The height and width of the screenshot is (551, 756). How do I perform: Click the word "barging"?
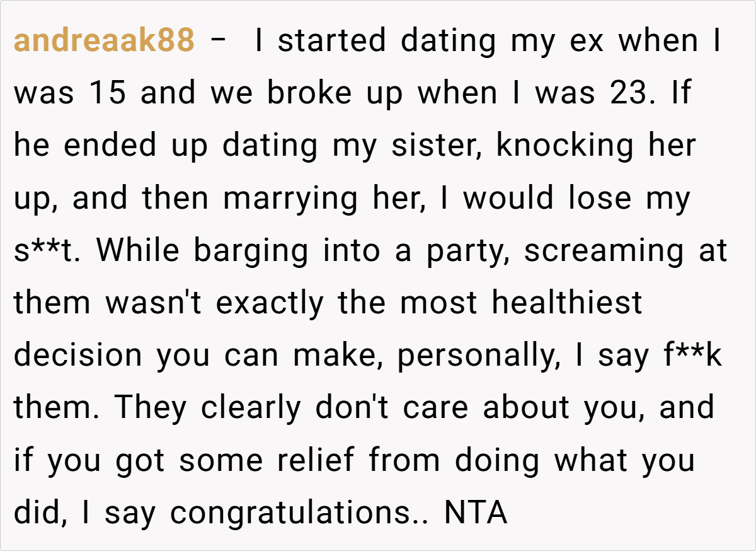pos(251,251)
